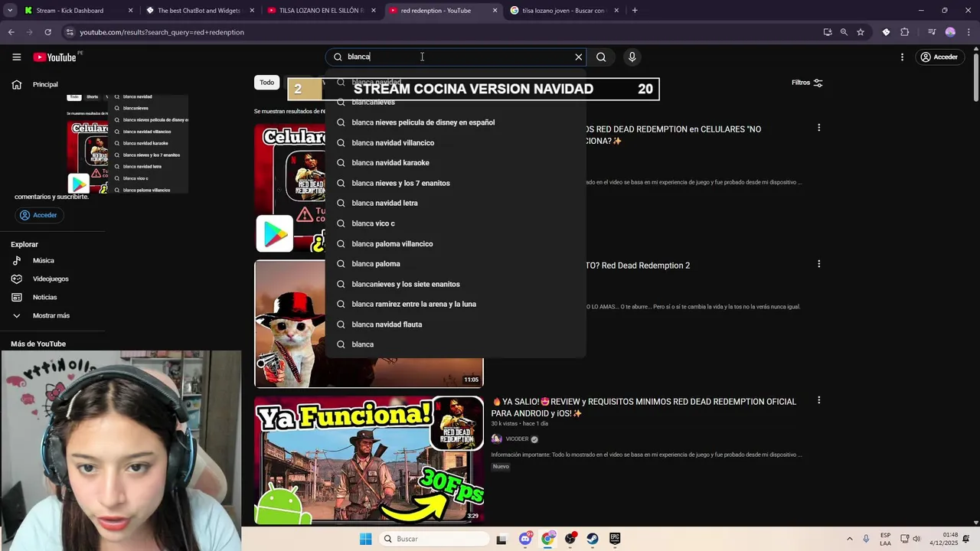The height and width of the screenshot is (551, 980).
Task: Open more options for Red Dead Redemption 2 video
Action: [818, 264]
